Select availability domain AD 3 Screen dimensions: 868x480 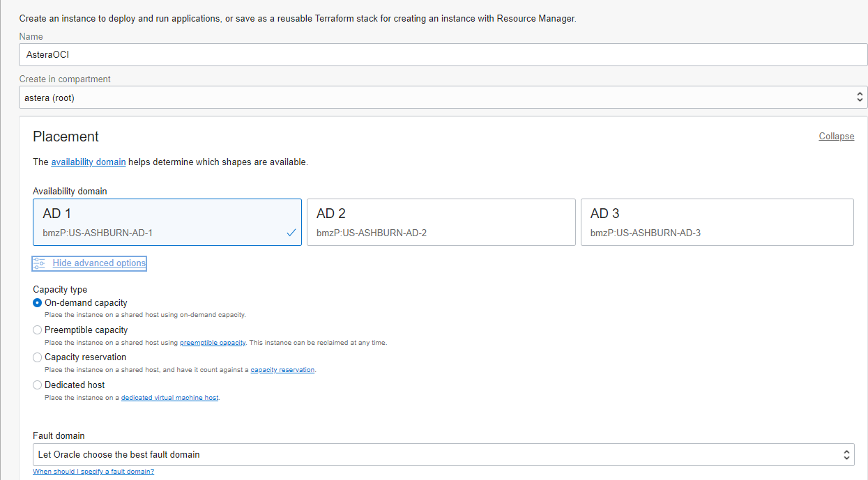tap(717, 222)
